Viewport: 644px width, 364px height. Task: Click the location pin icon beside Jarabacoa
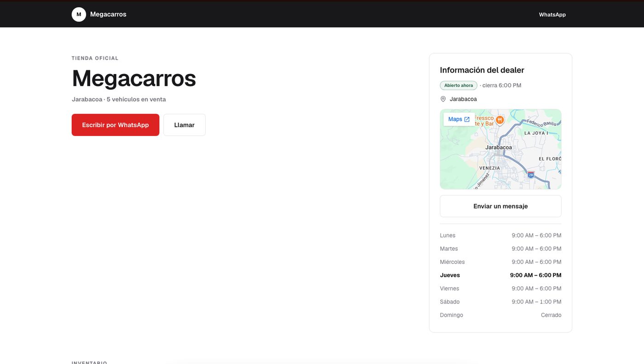443,99
